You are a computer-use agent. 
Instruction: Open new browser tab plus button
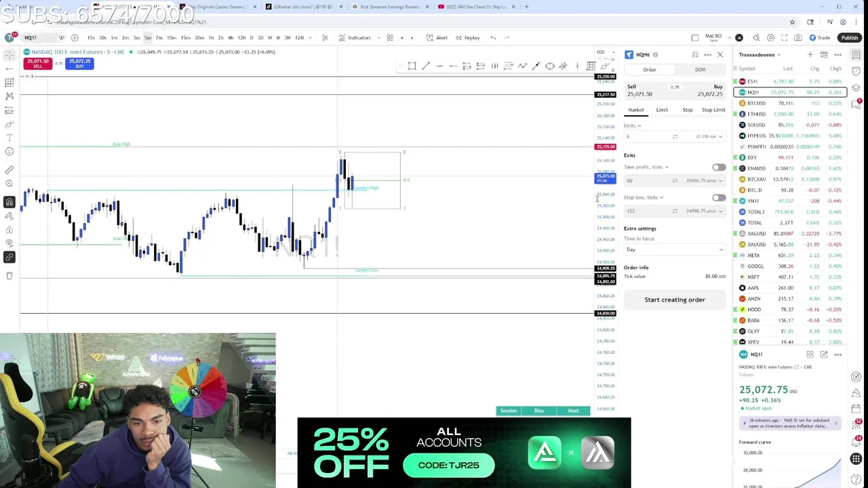pos(526,7)
